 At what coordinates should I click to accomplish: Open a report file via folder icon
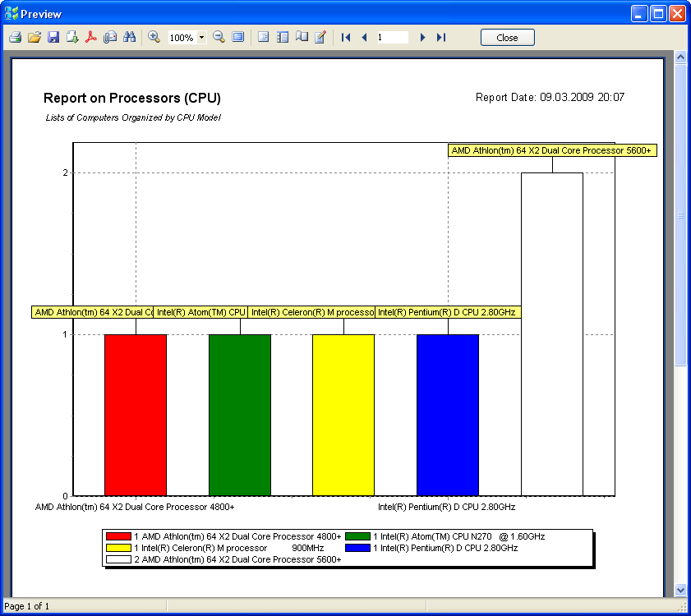[35, 38]
